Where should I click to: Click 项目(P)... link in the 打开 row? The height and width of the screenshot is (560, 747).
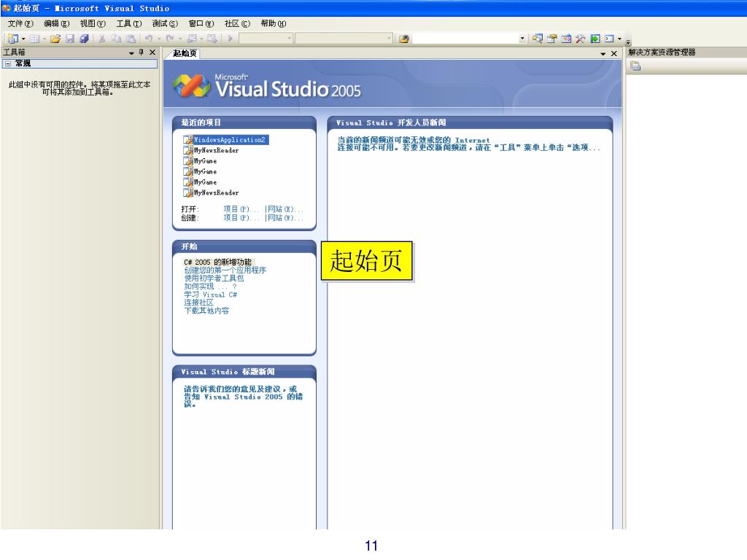(x=241, y=209)
